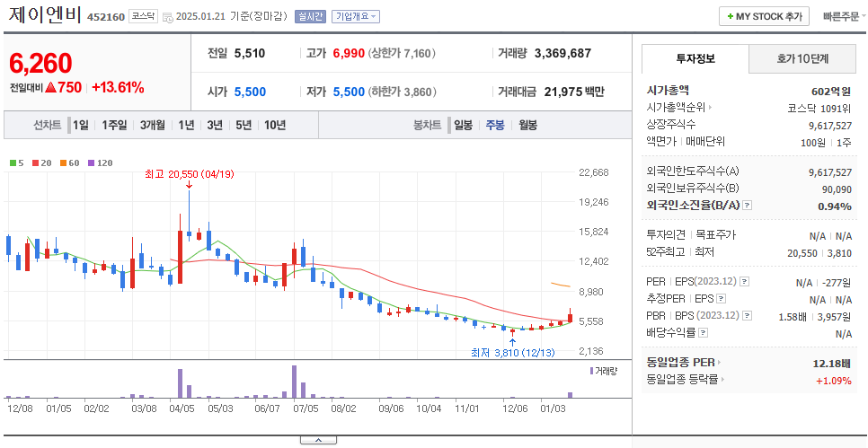Click the 거래량 value 3,369,687
The height and width of the screenshot is (448, 868).
click(x=563, y=54)
